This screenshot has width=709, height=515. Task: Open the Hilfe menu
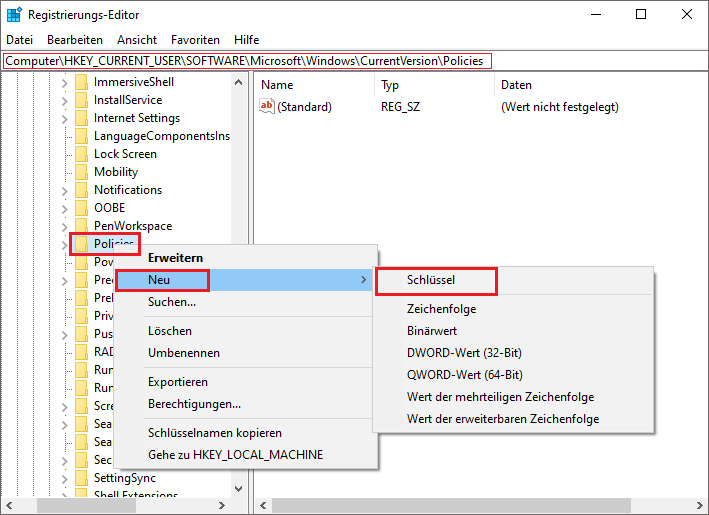pos(246,40)
